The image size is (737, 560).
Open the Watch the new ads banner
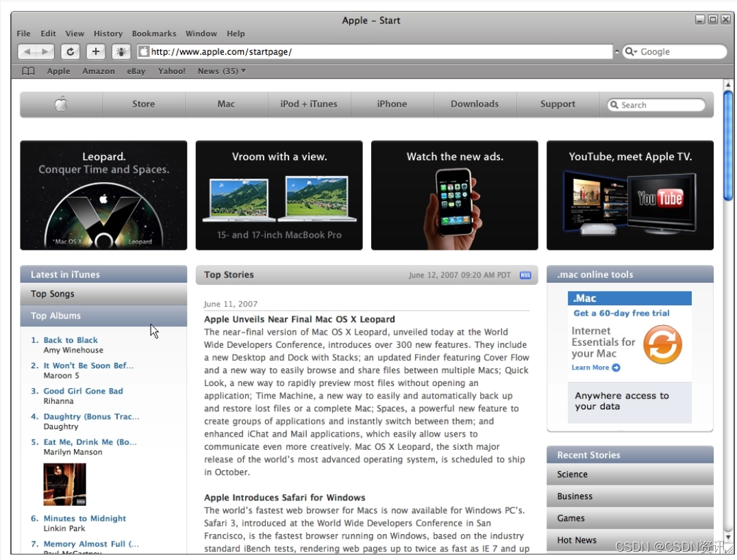click(x=455, y=195)
